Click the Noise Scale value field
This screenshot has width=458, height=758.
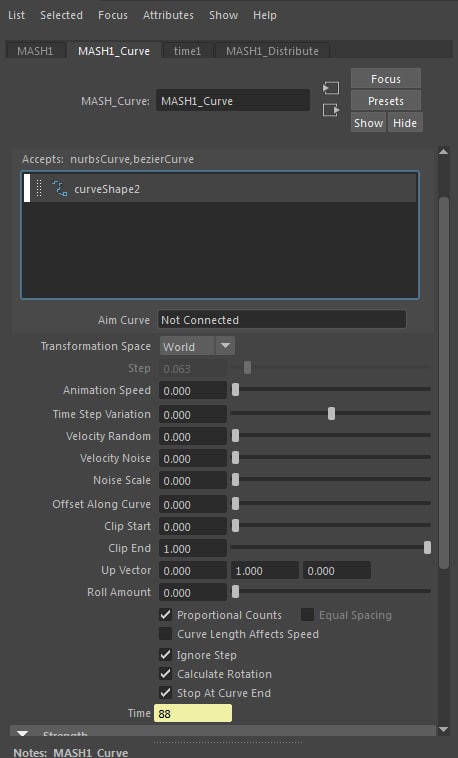pyautogui.click(x=192, y=481)
